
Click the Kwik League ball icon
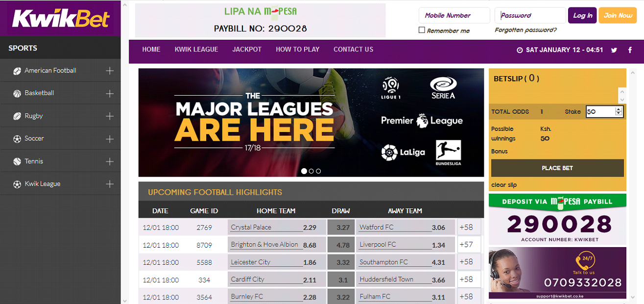(x=17, y=184)
